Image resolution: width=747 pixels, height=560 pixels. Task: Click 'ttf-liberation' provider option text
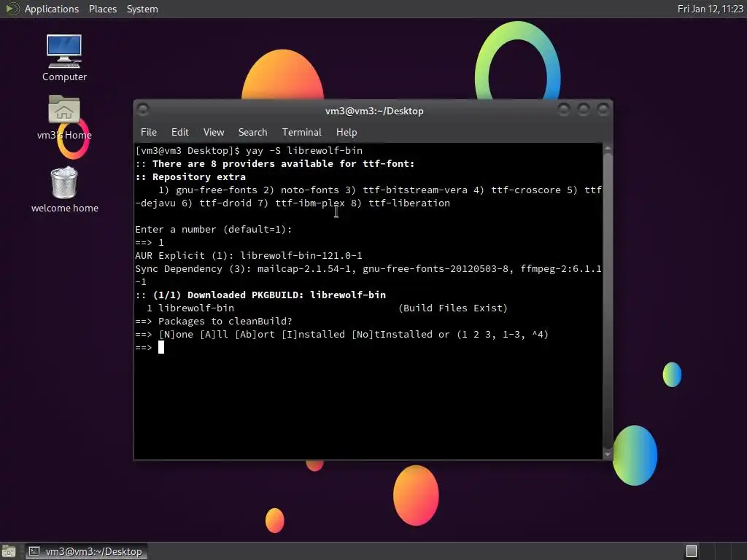pyautogui.click(x=409, y=203)
